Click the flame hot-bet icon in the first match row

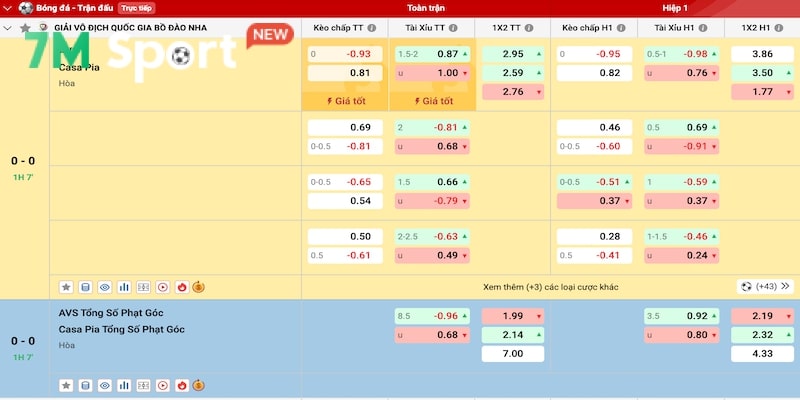pos(181,287)
